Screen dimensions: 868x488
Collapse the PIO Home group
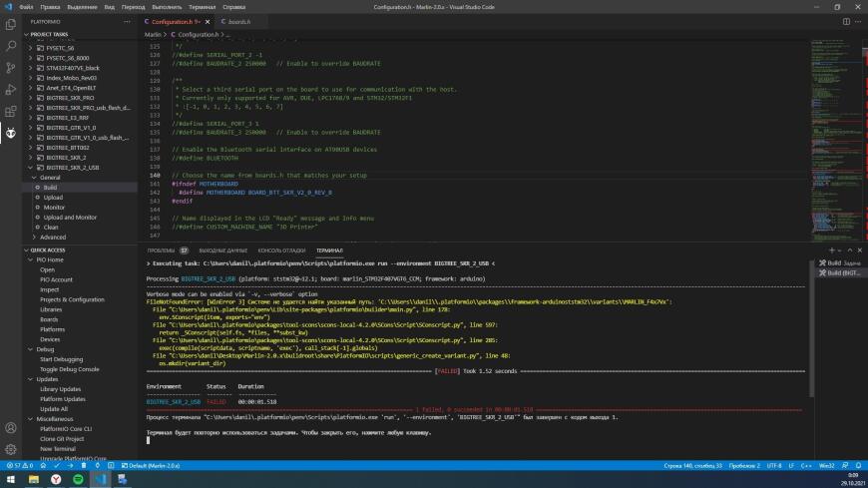31,259
